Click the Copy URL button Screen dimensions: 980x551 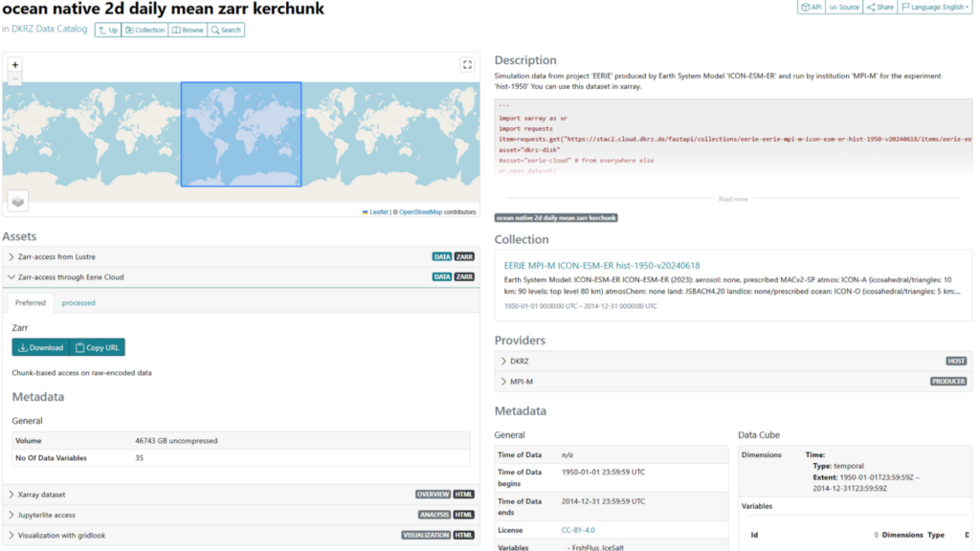pyautogui.click(x=97, y=347)
